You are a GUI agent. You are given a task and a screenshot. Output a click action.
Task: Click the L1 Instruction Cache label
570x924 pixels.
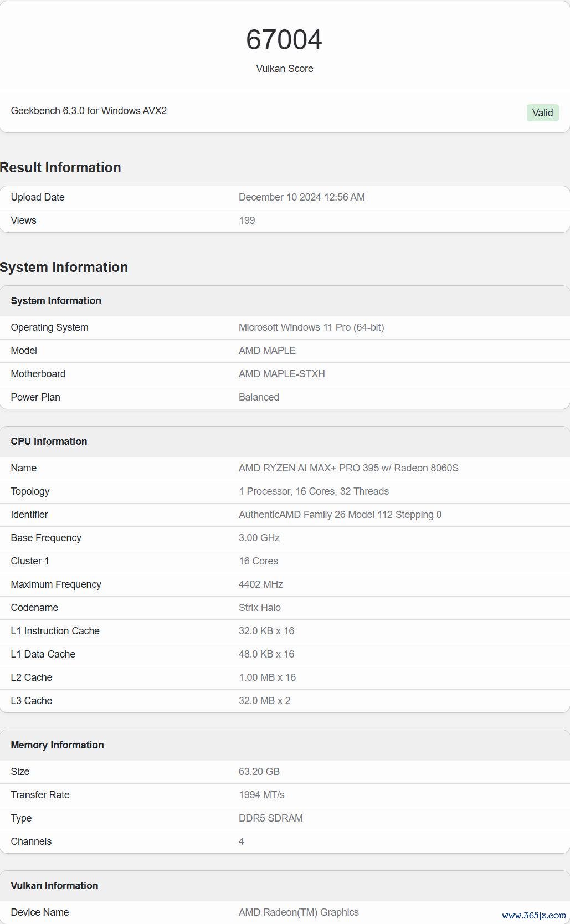coord(55,631)
